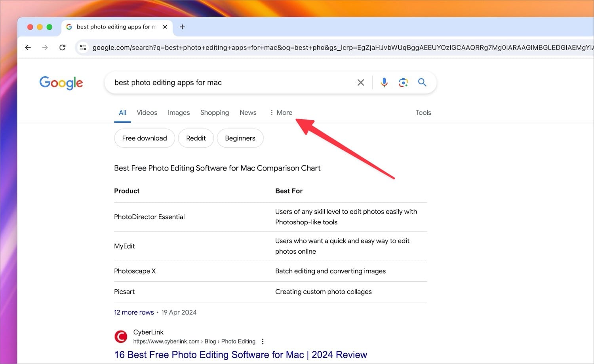
Task: Click the CyberLink site name
Action: click(x=148, y=332)
